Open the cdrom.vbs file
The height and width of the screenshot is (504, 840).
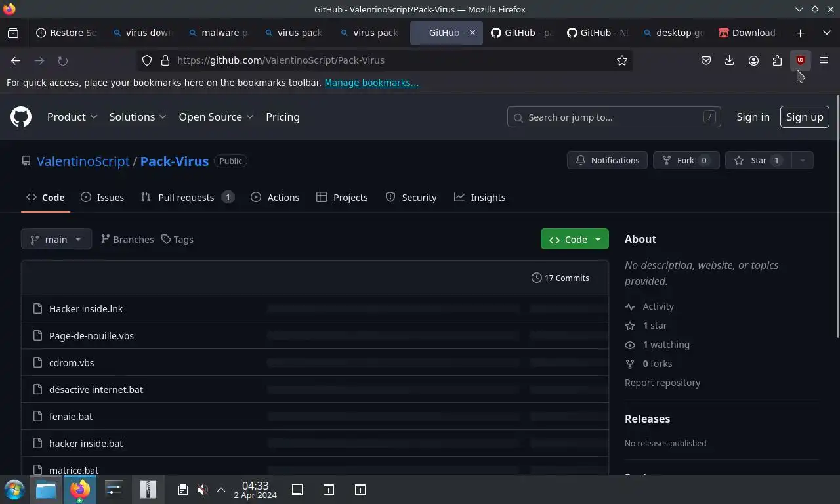[72, 362]
